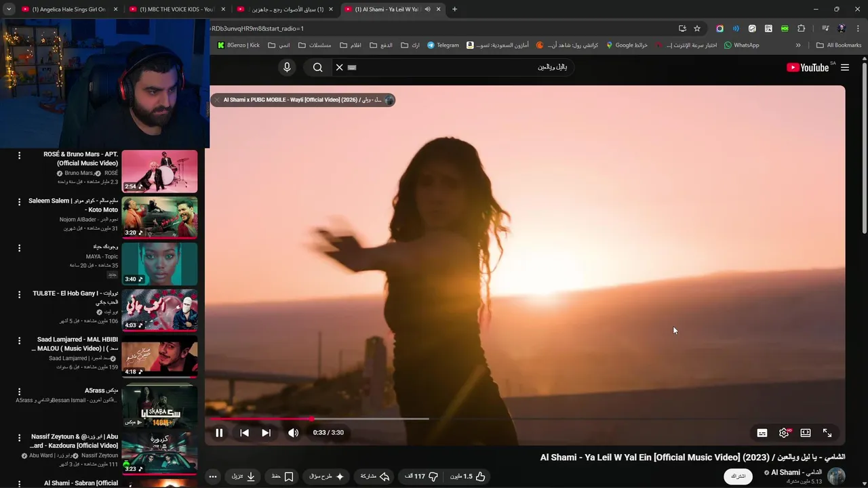
Task: Pause the video with the pause button
Action: (x=219, y=432)
